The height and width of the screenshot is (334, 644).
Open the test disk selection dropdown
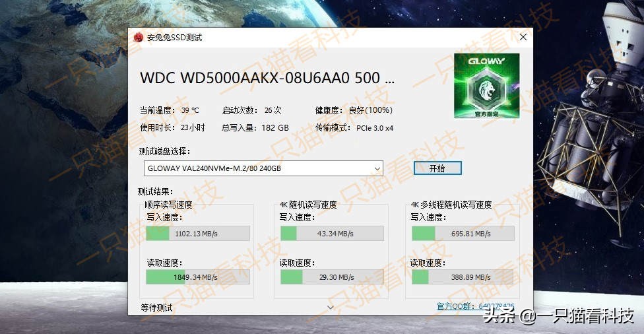pyautogui.click(x=263, y=168)
